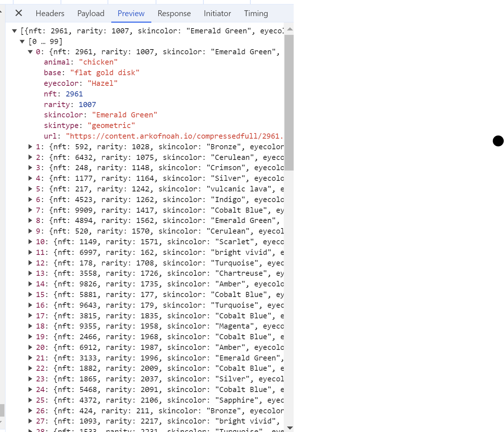Image resolution: width=504 pixels, height=432 pixels.
Task: Expand object 7 with nft 9909
Action: pyautogui.click(x=30, y=210)
